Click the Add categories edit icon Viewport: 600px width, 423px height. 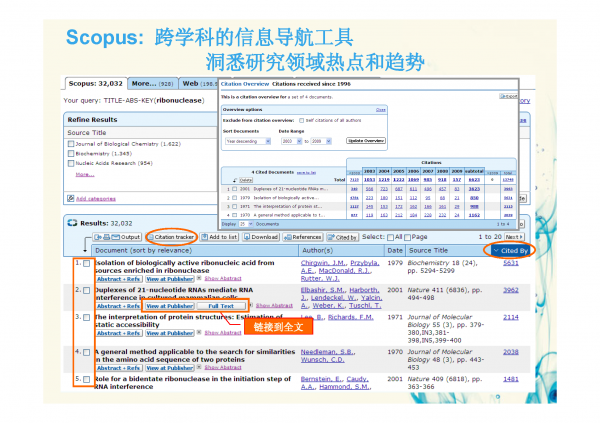pos(70,198)
